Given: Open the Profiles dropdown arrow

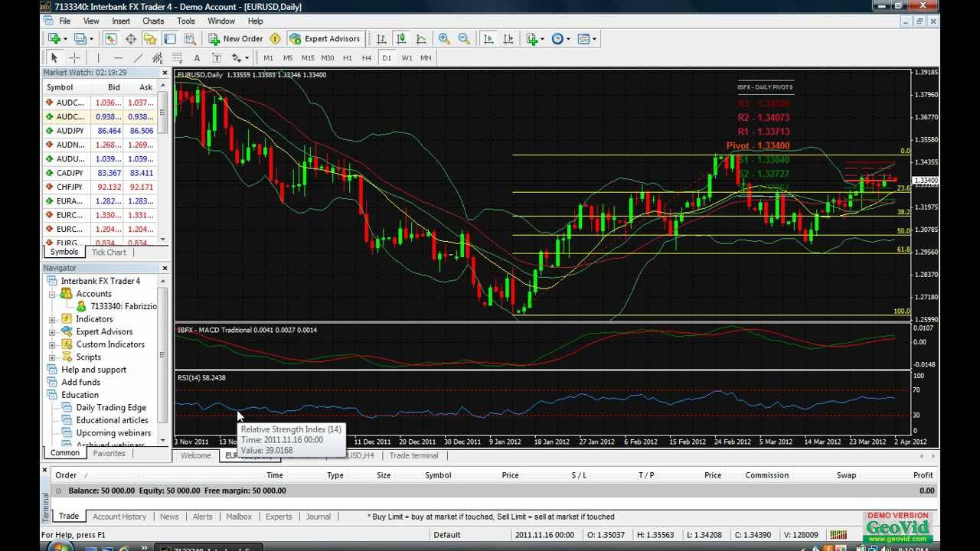Looking at the screenshot, I should [91, 38].
